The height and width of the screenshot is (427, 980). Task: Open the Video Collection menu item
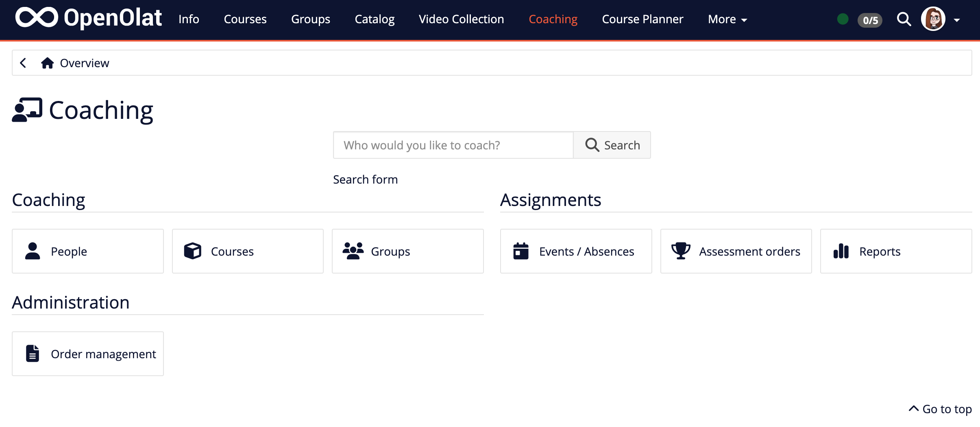(461, 19)
